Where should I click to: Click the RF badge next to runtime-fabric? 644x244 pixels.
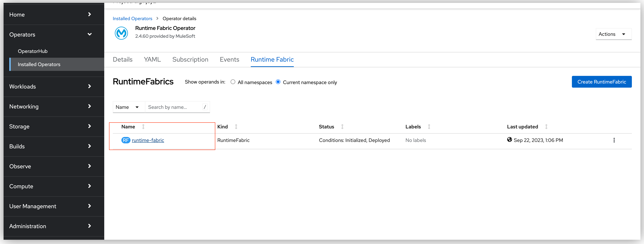click(x=126, y=140)
